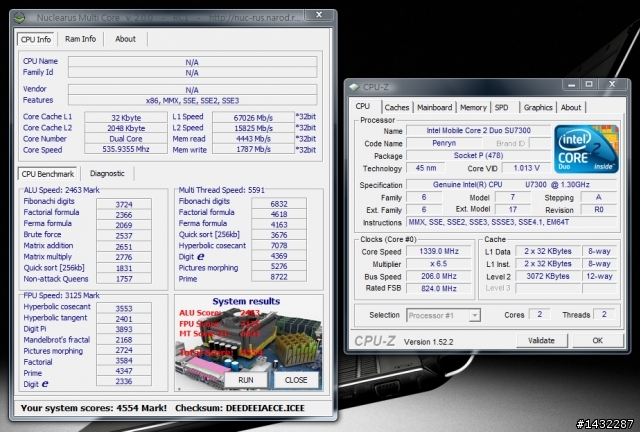
Task: Click the Multi Thread Prime score 8722
Action: 279,276
